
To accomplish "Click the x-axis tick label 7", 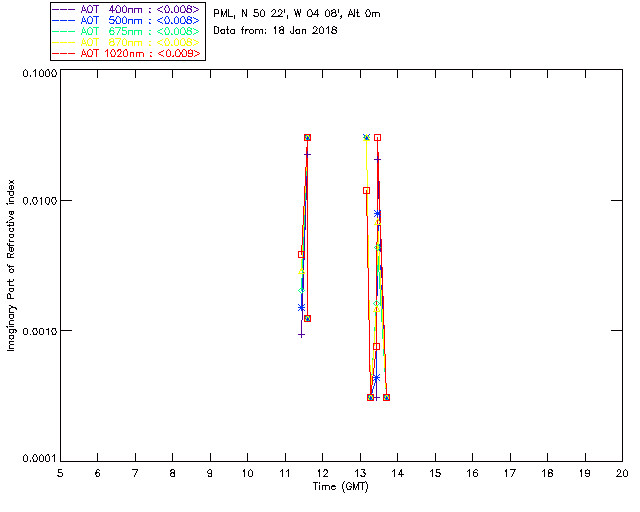I will pyautogui.click(x=135, y=473).
